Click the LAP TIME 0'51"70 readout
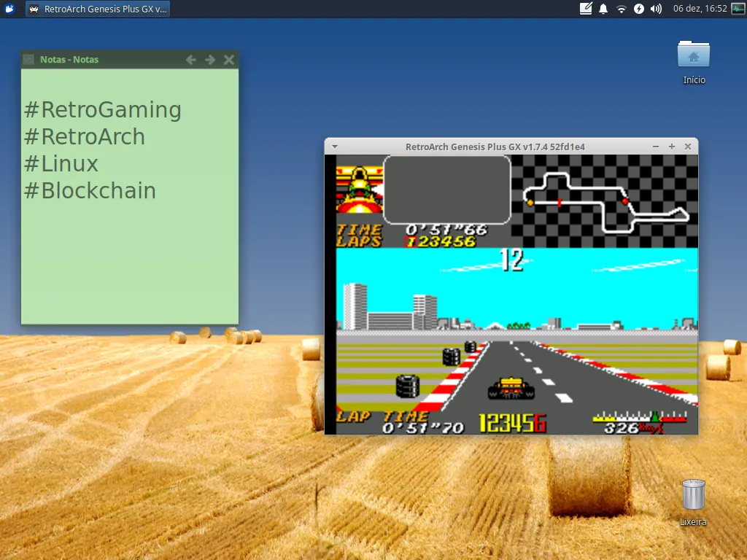Screen dimensions: 747x560 click(x=400, y=422)
